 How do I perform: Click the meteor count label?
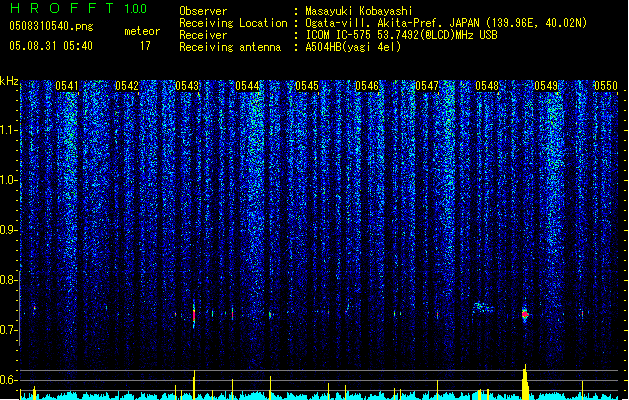coord(142,31)
